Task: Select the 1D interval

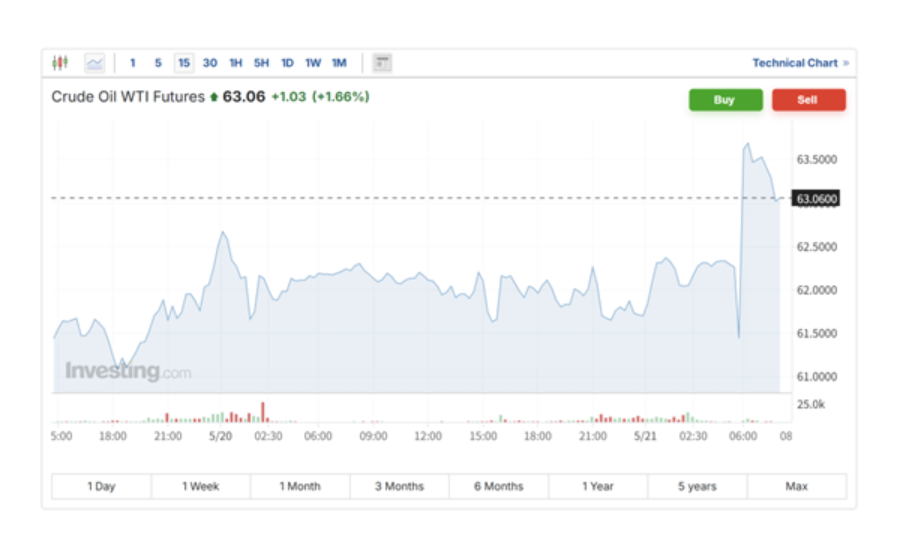Action: pos(287,63)
